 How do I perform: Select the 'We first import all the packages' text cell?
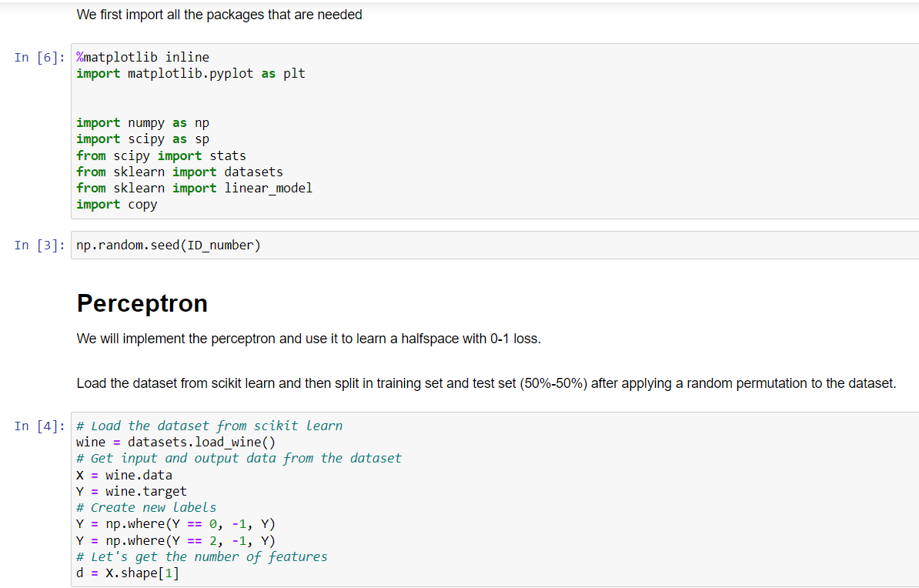point(219,15)
